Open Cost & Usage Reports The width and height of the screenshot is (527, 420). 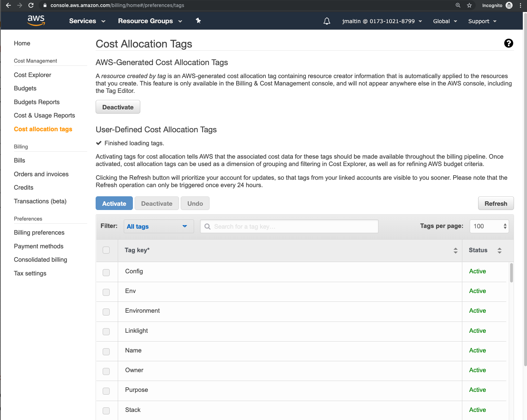45,115
